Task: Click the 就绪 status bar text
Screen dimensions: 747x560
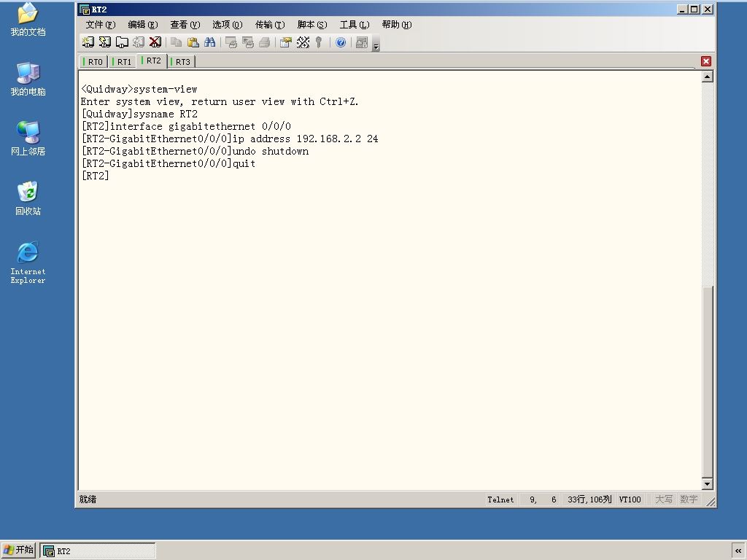Action: (88, 499)
